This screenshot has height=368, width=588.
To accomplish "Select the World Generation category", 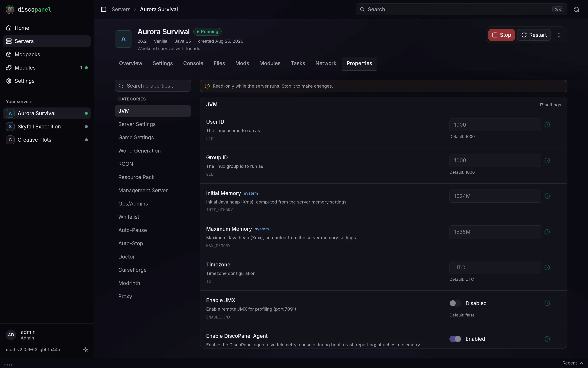I will (x=153, y=151).
